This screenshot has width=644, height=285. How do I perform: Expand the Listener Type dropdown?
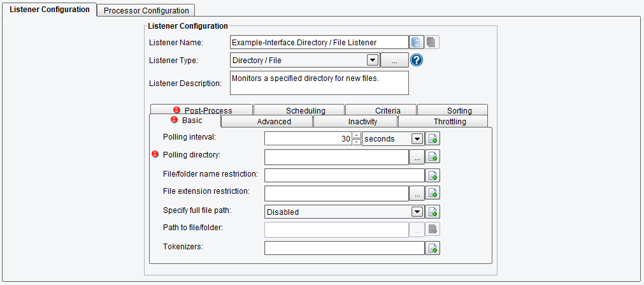pyautogui.click(x=372, y=61)
